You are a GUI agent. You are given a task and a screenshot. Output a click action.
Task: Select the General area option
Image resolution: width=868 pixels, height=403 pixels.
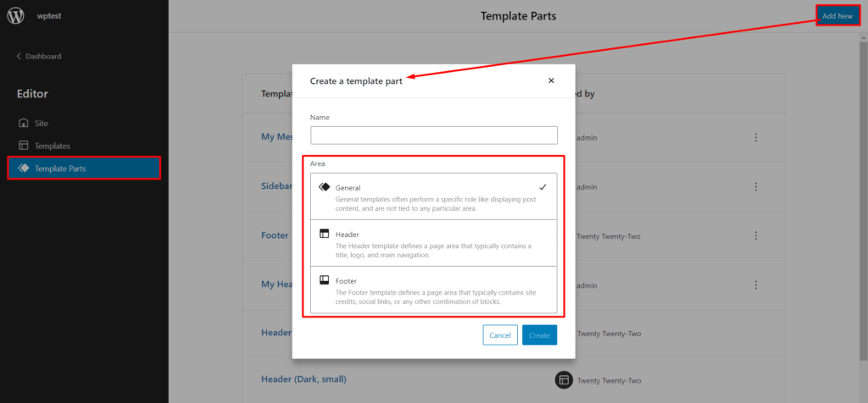click(x=433, y=196)
